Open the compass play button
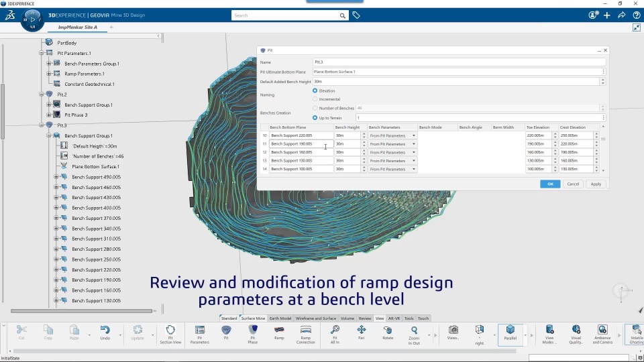Image resolution: width=644 pixels, height=362 pixels. 32,19
